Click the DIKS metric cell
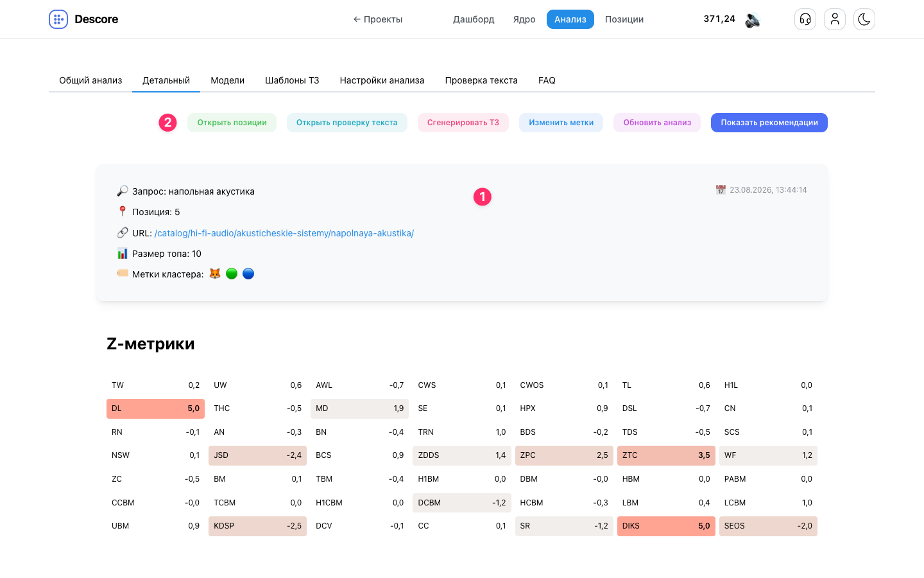 pyautogui.click(x=666, y=526)
